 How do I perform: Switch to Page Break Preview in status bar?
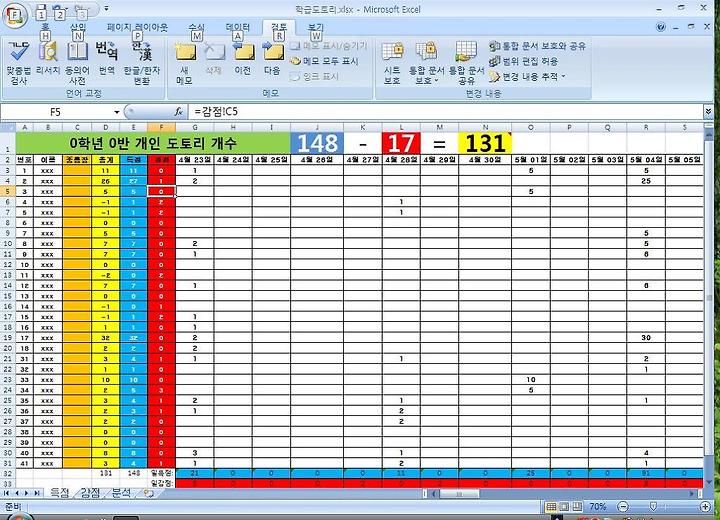[577, 507]
